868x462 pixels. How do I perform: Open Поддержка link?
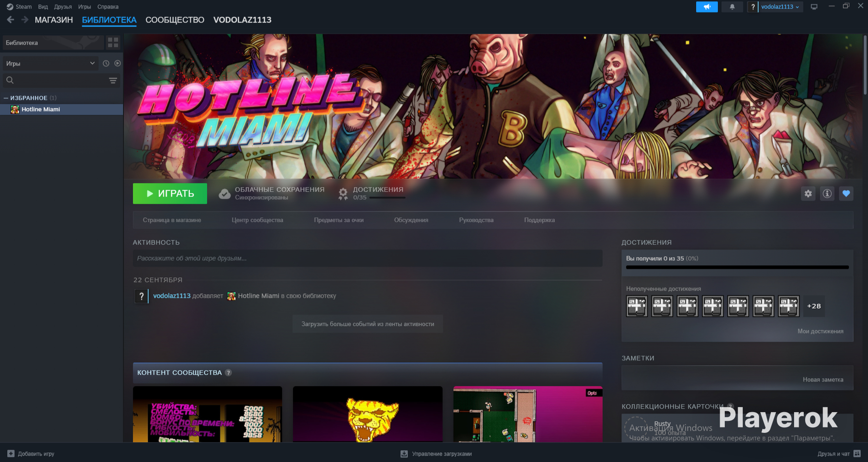tap(540, 220)
